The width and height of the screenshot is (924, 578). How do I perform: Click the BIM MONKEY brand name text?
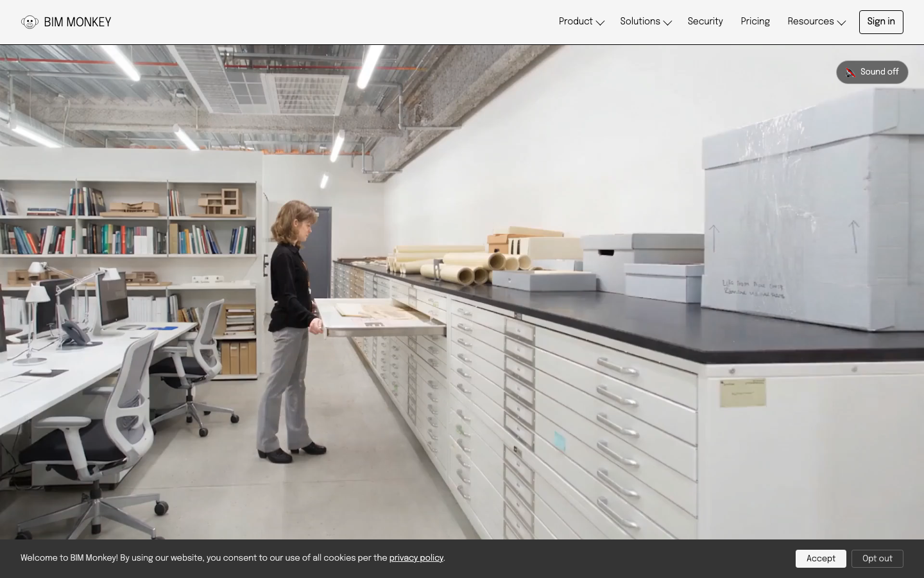point(78,22)
